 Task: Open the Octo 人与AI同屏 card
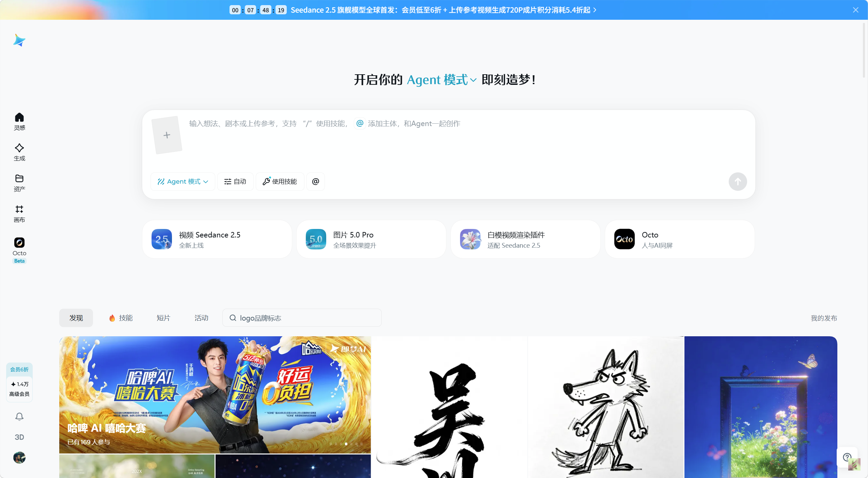(x=680, y=239)
